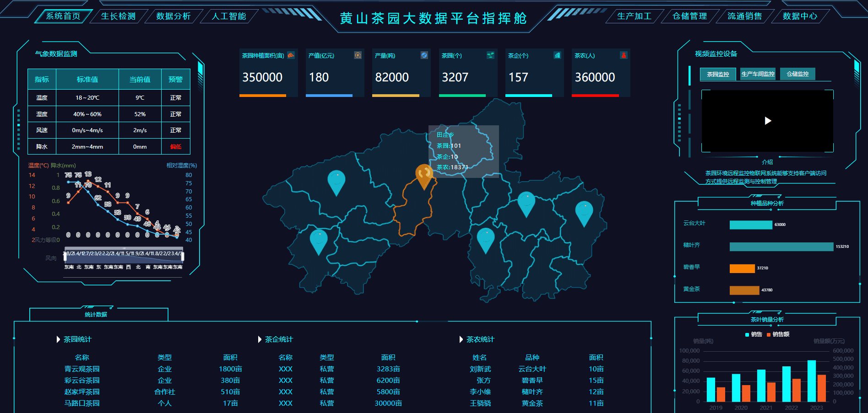
Task: Toggle the 销售额 legend series
Action: 778,334
